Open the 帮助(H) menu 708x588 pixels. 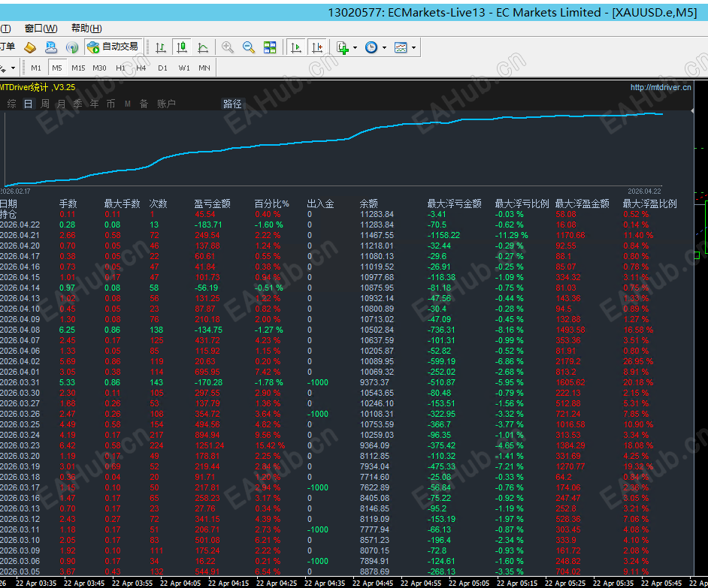click(86, 29)
